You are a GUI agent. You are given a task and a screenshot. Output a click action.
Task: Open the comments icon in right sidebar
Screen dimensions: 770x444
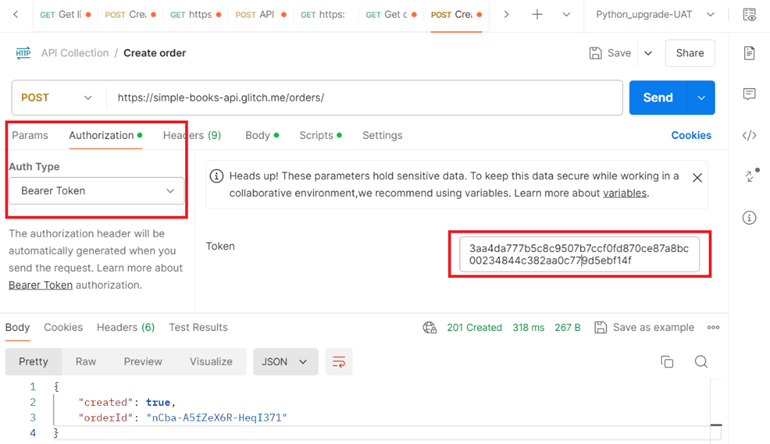point(749,94)
